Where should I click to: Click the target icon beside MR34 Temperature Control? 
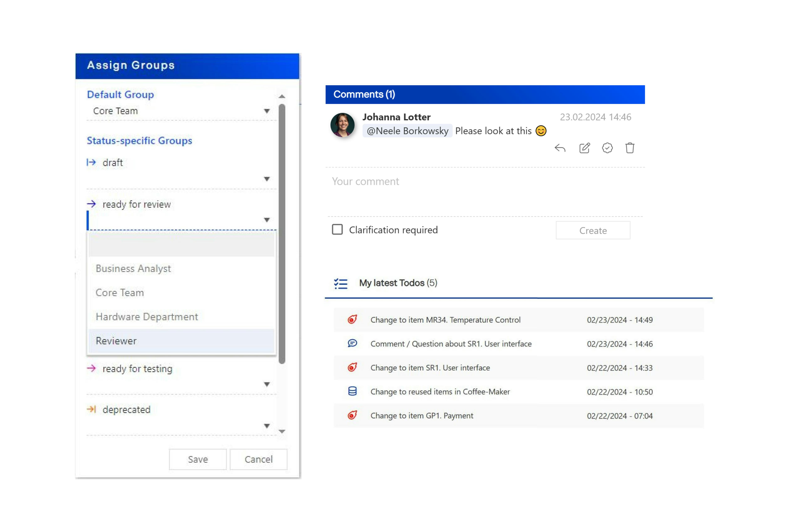352,320
